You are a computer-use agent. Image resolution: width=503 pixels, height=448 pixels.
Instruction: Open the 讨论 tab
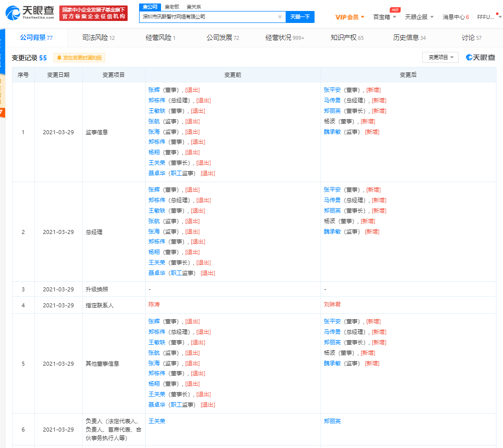[472, 37]
